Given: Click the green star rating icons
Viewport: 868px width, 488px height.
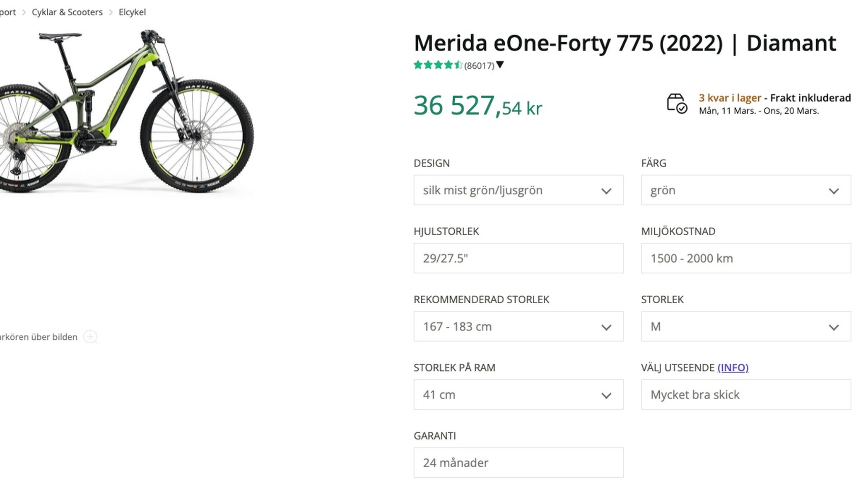Looking at the screenshot, I should (x=438, y=65).
